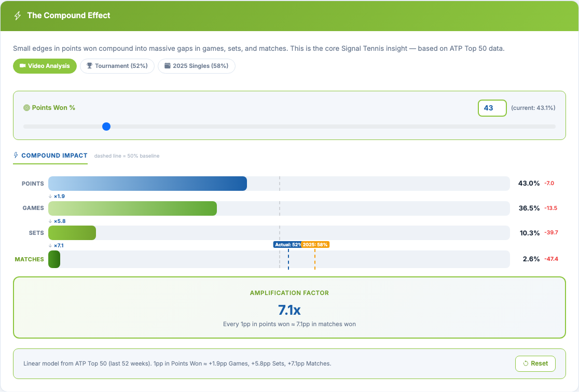Click the calendar icon beside 2025 Singles
The width and height of the screenshot is (579, 392).
click(x=168, y=66)
